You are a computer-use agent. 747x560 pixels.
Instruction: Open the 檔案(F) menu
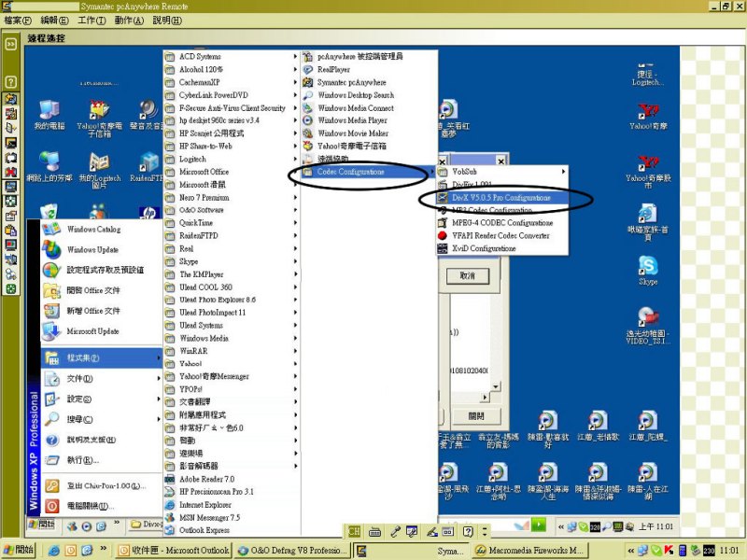[18, 21]
